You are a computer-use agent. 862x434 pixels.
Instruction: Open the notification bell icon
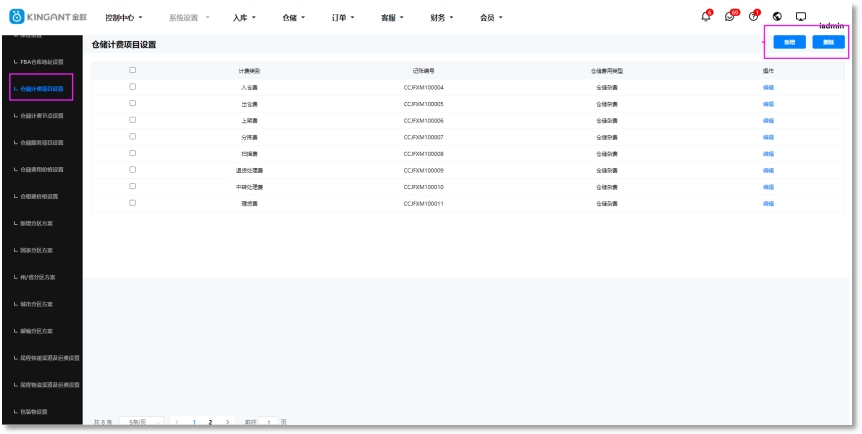pyautogui.click(x=706, y=17)
